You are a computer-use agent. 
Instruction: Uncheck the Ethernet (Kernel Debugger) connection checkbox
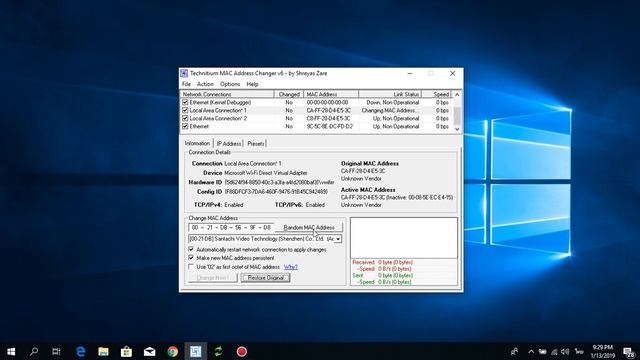pos(185,102)
